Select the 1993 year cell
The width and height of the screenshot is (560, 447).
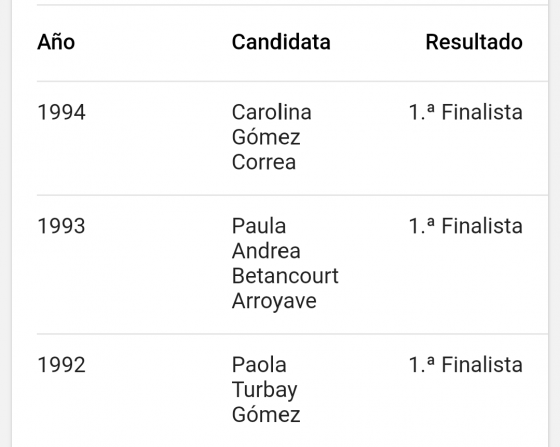[61, 226]
